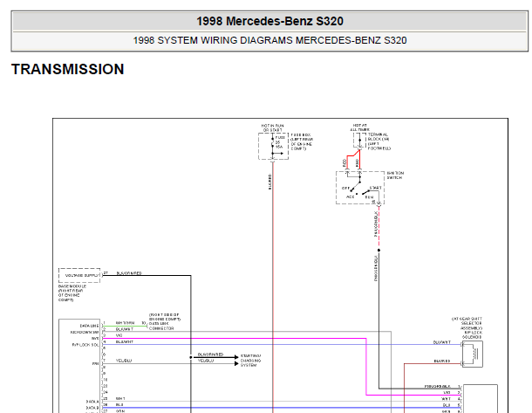Viewport: 532px width, 413px height.
Task: Click the BLU/WHT label near the solenoid
Action: pyautogui.click(x=442, y=342)
